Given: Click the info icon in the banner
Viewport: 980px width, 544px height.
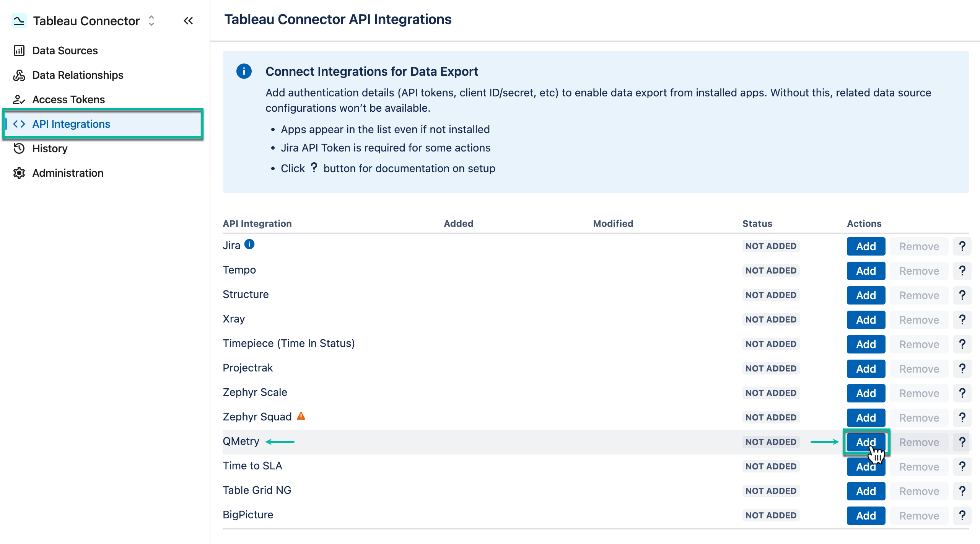Looking at the screenshot, I should (x=244, y=71).
